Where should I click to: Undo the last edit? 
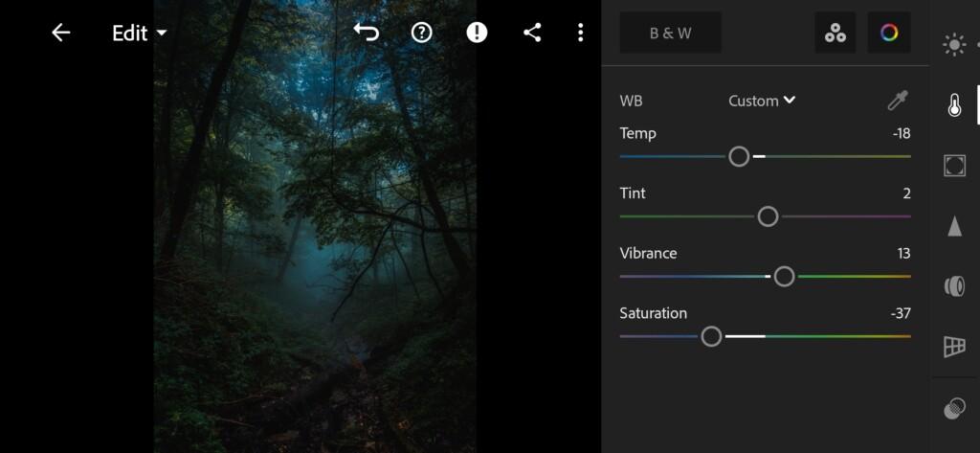[x=367, y=33]
